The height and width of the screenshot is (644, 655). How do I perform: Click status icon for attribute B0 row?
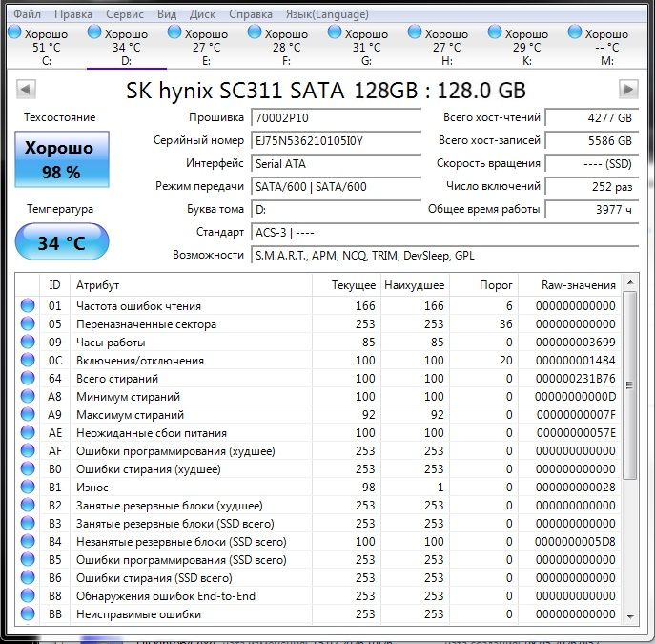click(28, 468)
